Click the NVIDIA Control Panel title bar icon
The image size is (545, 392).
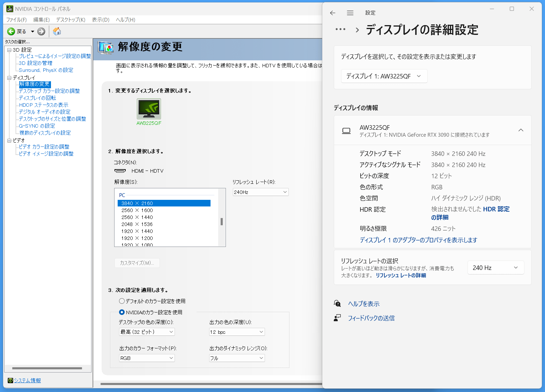(10, 9)
